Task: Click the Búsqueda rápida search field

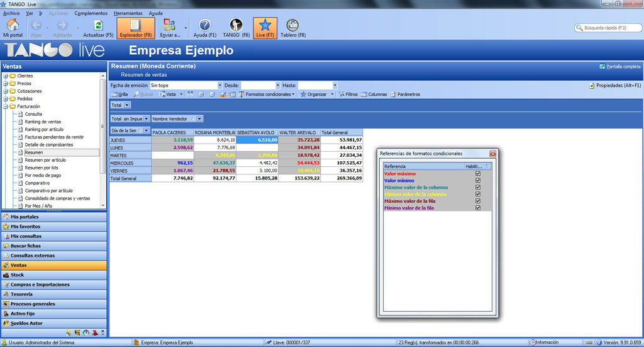Action: point(608,28)
